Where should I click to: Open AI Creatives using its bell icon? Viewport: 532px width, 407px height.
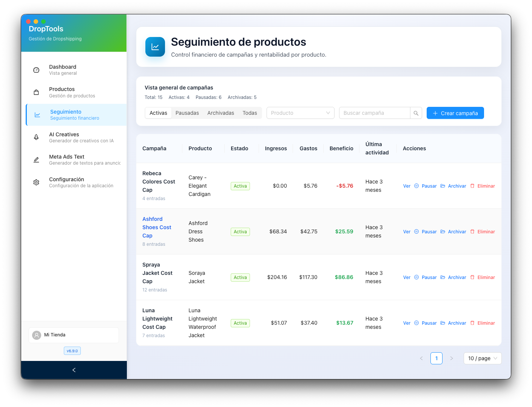36,137
